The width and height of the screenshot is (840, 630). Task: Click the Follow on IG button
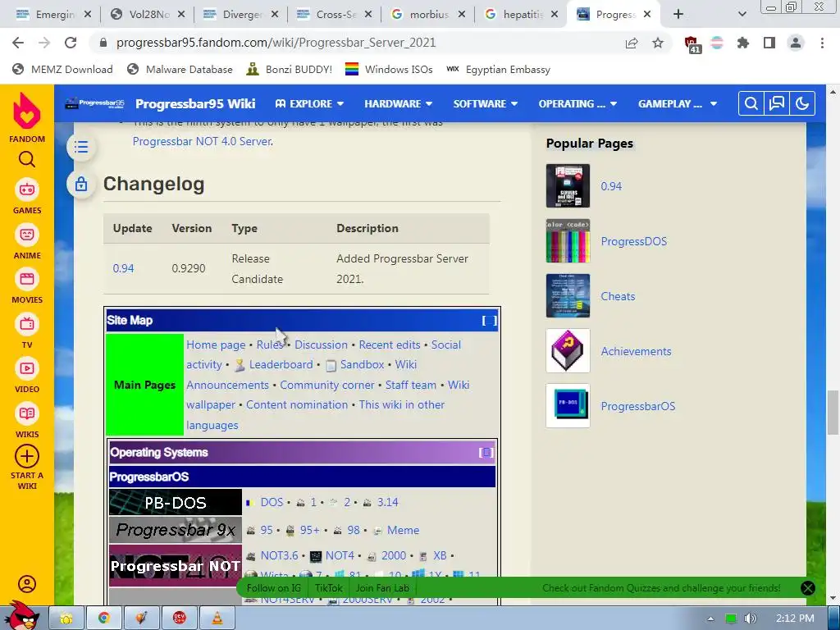point(273,588)
